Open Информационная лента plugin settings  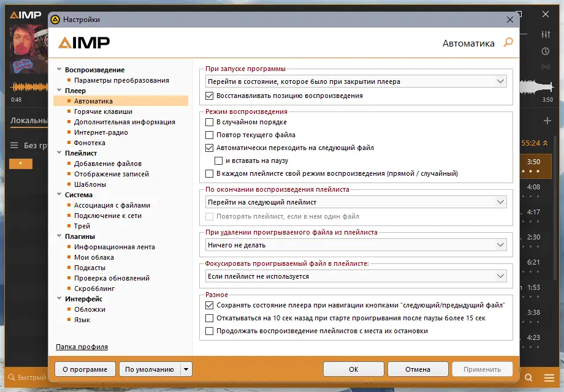click(115, 247)
